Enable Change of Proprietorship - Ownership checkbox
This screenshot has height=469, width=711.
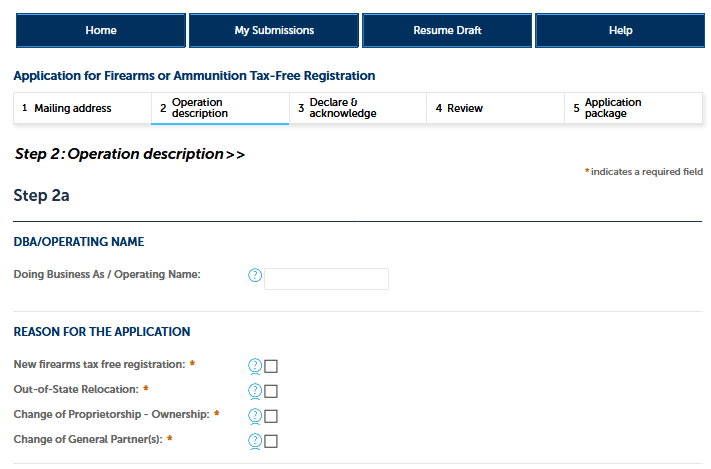271,416
